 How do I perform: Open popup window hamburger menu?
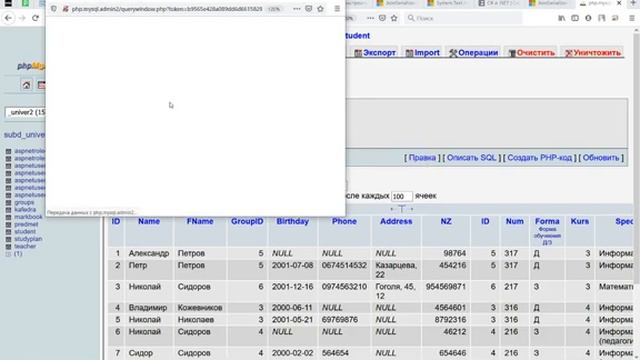point(337,9)
